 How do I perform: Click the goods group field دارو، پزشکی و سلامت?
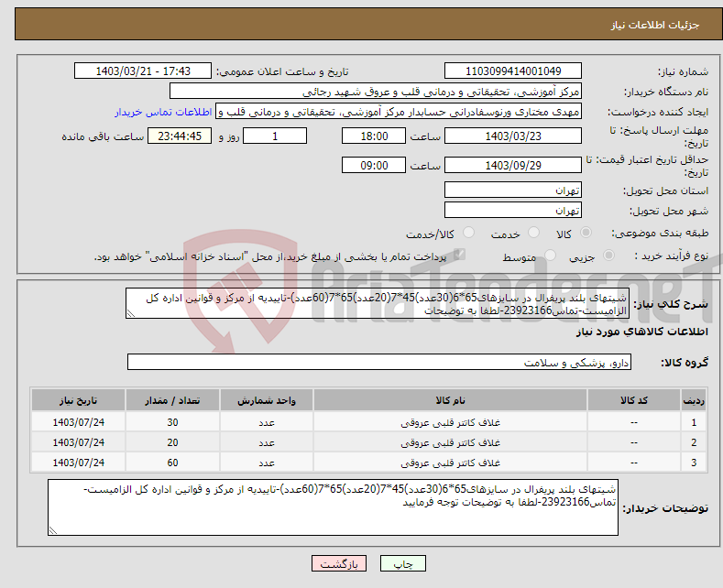point(379,362)
